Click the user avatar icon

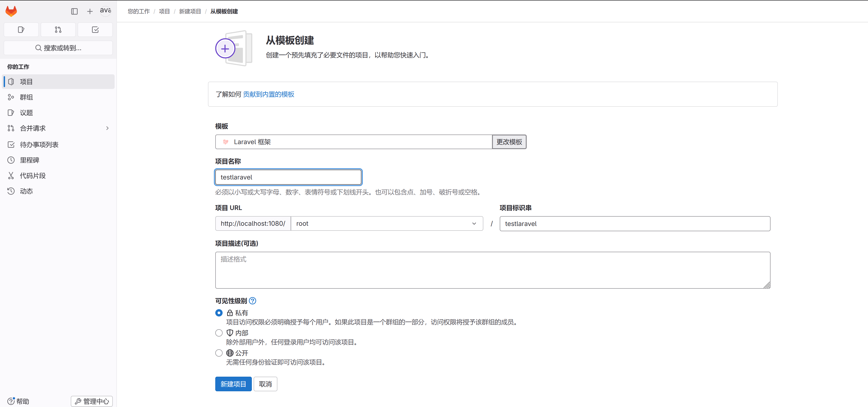pos(105,11)
